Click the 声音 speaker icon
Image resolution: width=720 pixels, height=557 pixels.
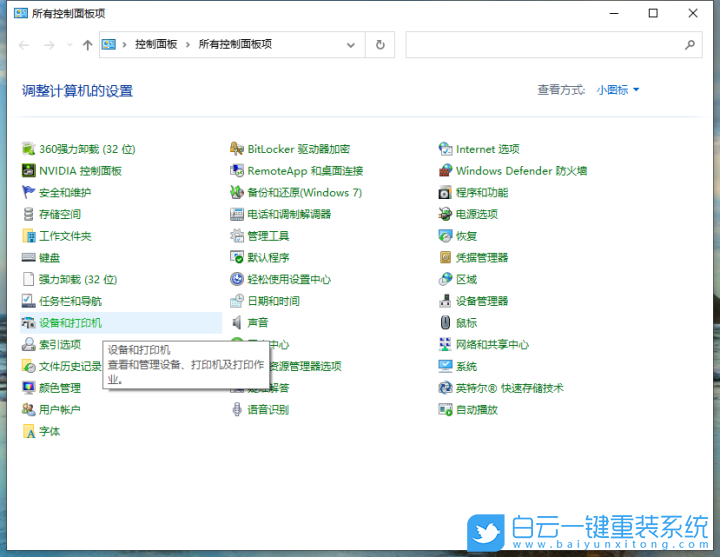click(x=237, y=323)
